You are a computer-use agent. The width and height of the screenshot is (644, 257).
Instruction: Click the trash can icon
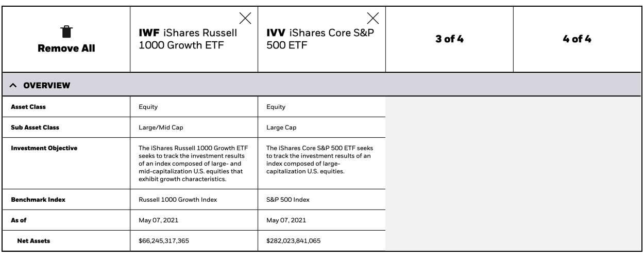click(x=66, y=32)
